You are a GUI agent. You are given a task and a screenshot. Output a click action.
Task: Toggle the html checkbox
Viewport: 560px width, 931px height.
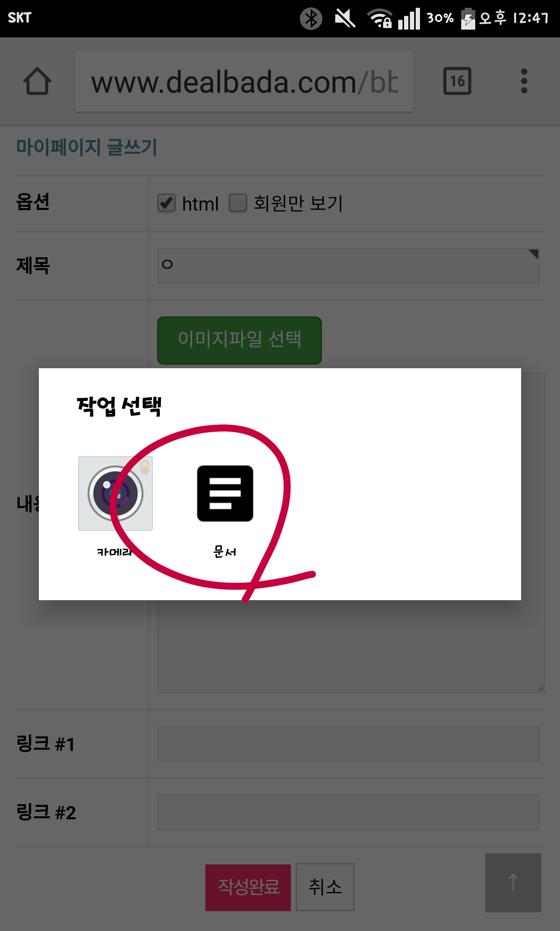coord(166,203)
